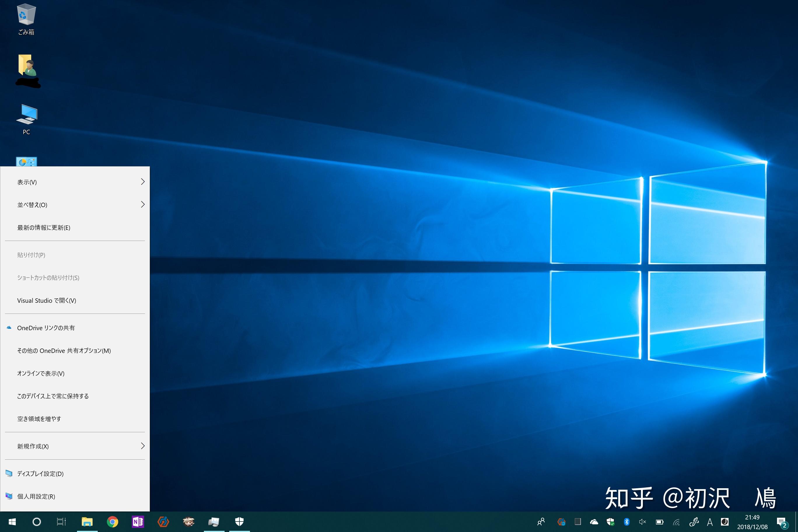Open the character face app on taskbar
The image size is (798, 532).
189,522
